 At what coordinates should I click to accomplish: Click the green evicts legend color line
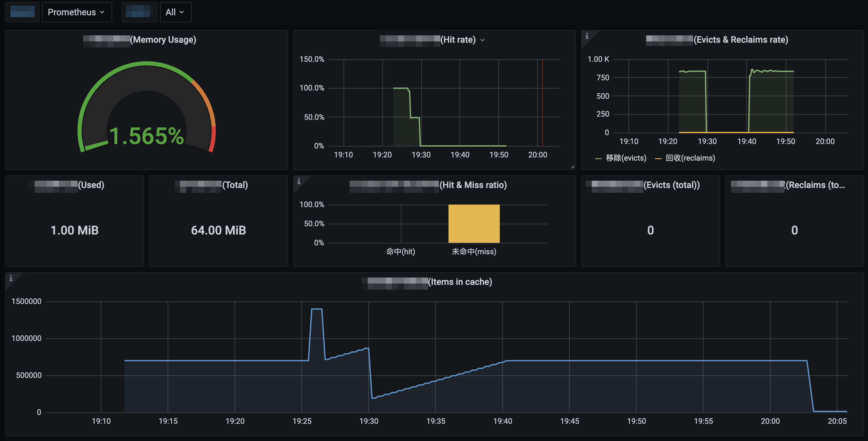tap(598, 158)
